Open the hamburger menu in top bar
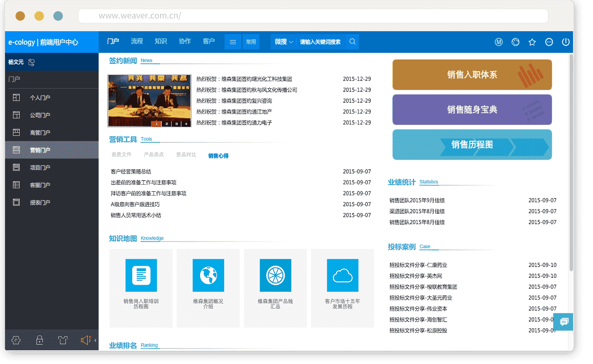 233,42
